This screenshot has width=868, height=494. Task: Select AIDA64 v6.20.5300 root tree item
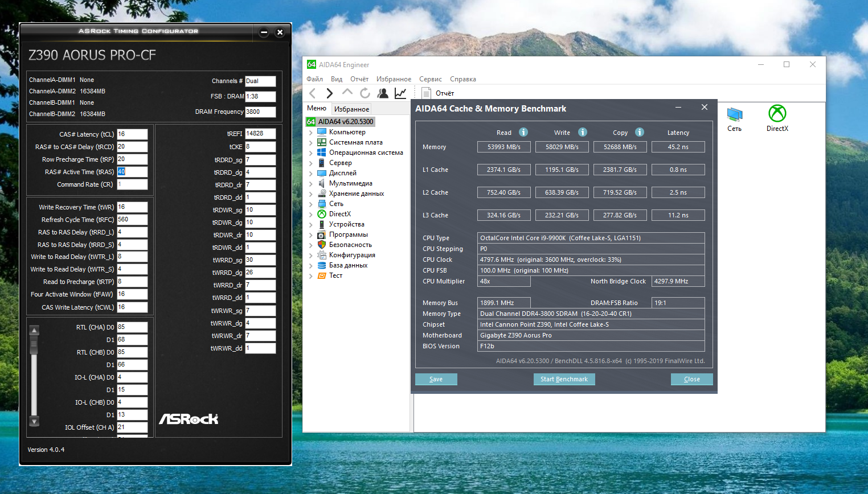[341, 121]
